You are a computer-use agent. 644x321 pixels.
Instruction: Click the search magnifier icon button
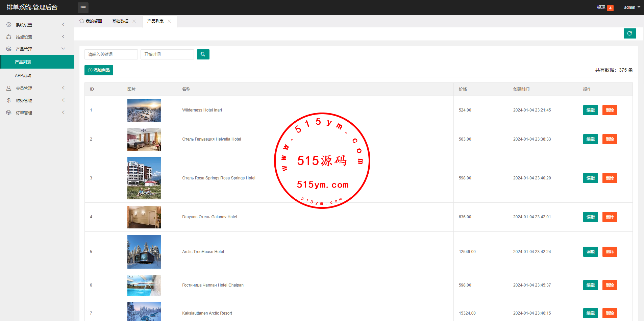click(203, 54)
